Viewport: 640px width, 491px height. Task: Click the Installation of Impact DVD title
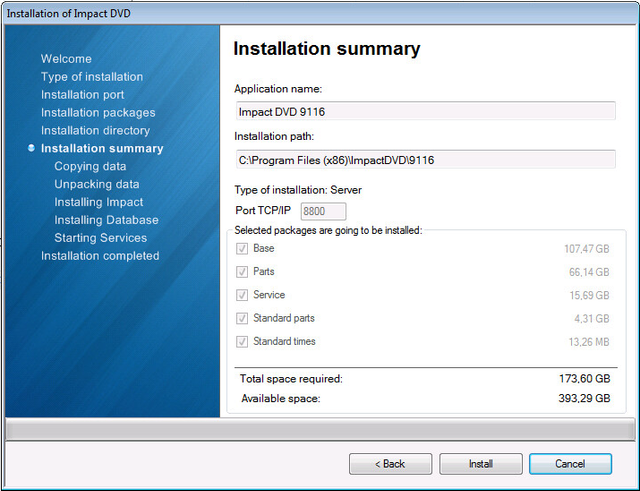[x=69, y=13]
